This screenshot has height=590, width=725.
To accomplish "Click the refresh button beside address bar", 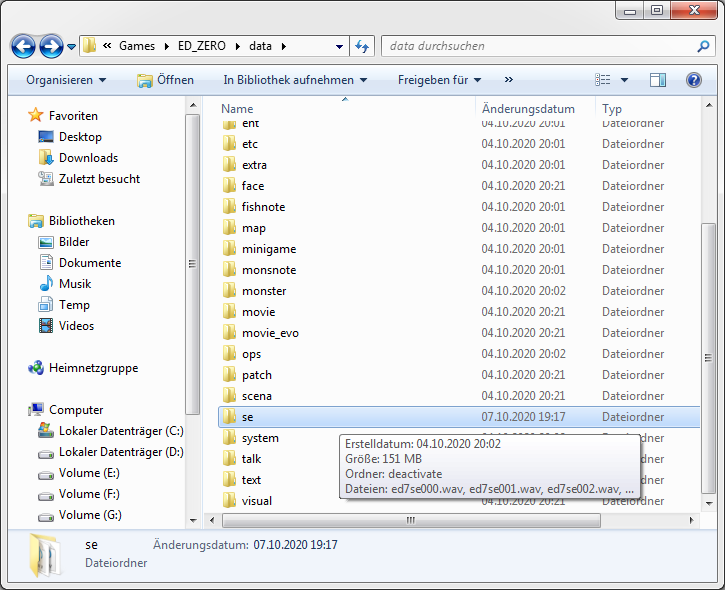I will coord(363,46).
